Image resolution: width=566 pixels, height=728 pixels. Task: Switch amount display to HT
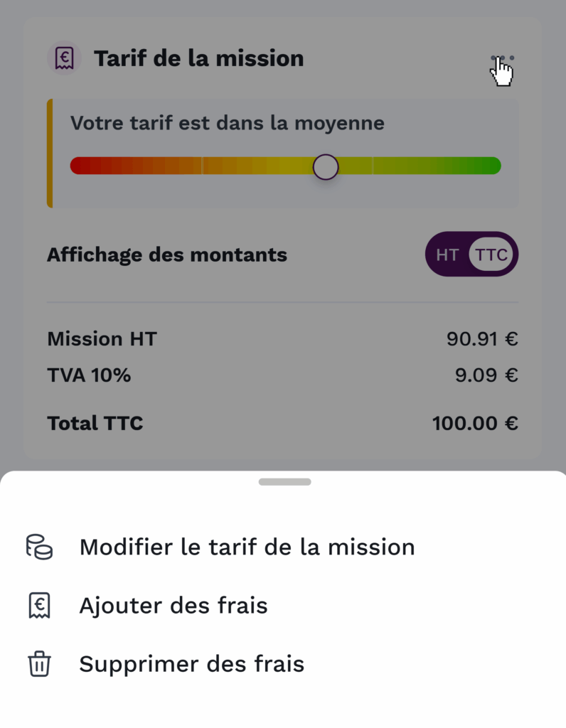447,255
